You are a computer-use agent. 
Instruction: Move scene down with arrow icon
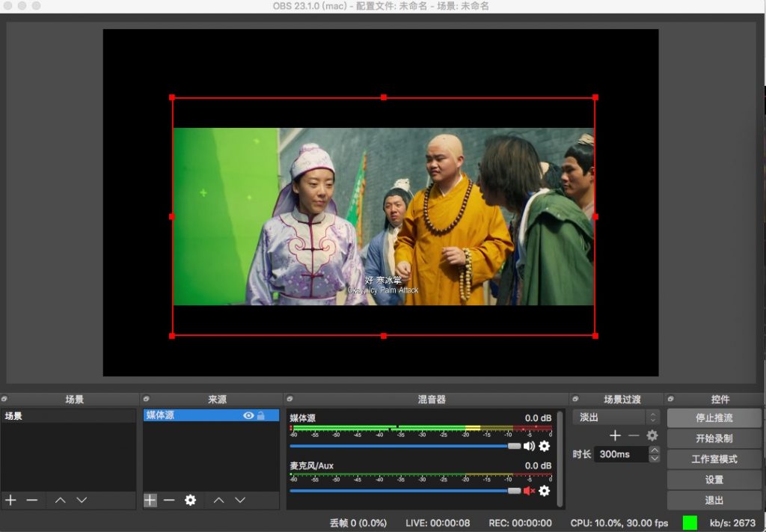click(82, 501)
